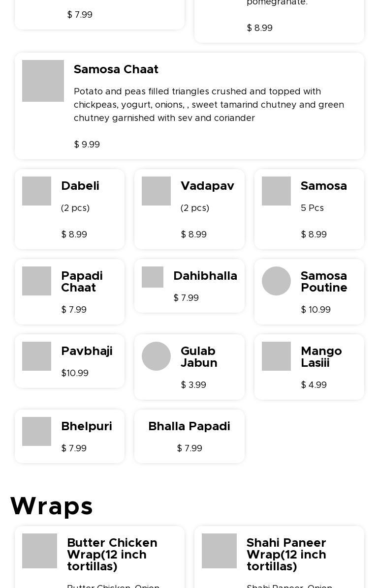Image resolution: width=379 pixels, height=588 pixels.
Task: Choose the Pavbhaji menu item
Action: point(69,361)
